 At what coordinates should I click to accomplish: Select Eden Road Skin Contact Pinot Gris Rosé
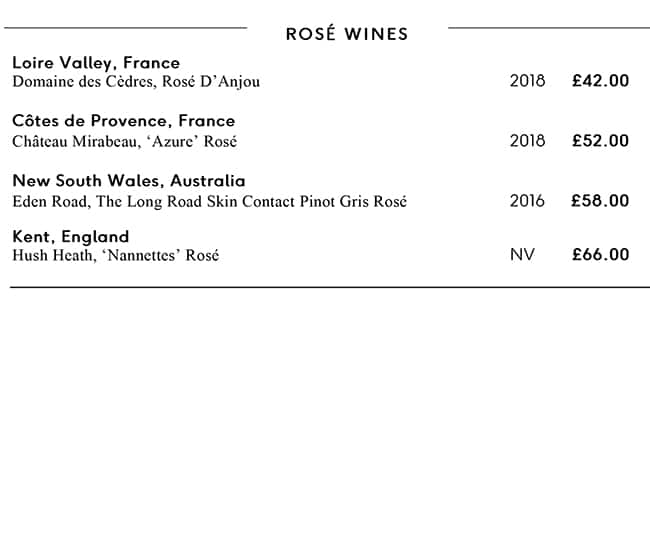click(209, 201)
